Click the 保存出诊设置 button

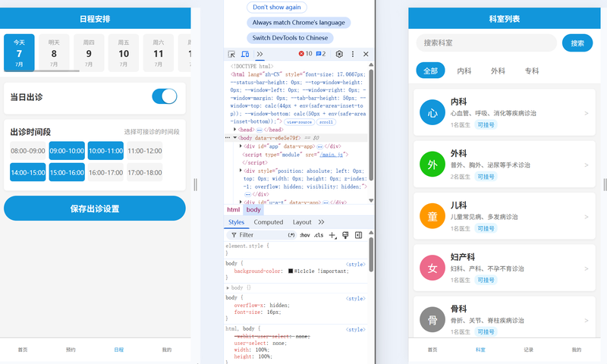[95, 209]
